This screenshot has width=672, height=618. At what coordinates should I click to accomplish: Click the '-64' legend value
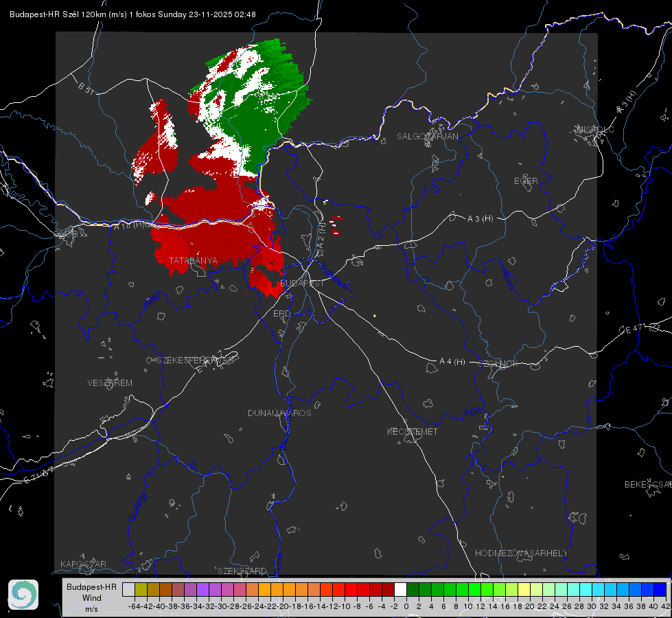point(135,606)
